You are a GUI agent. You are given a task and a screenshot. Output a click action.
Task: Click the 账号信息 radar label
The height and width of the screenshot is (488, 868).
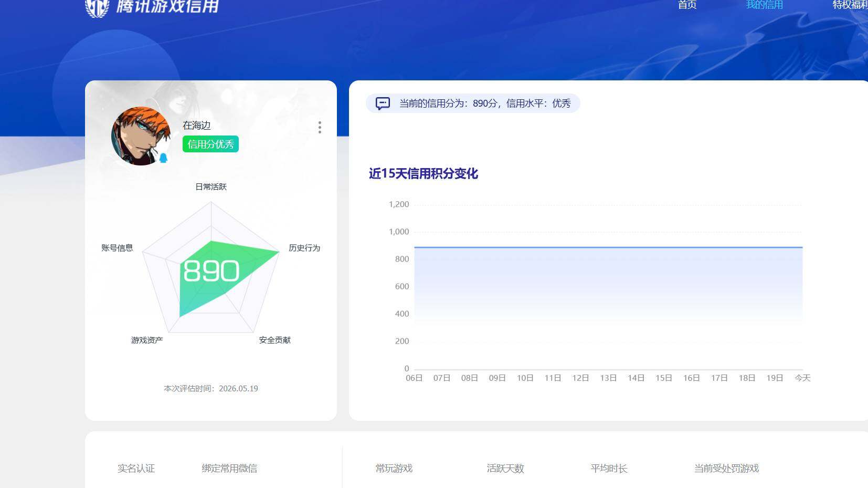(x=117, y=247)
